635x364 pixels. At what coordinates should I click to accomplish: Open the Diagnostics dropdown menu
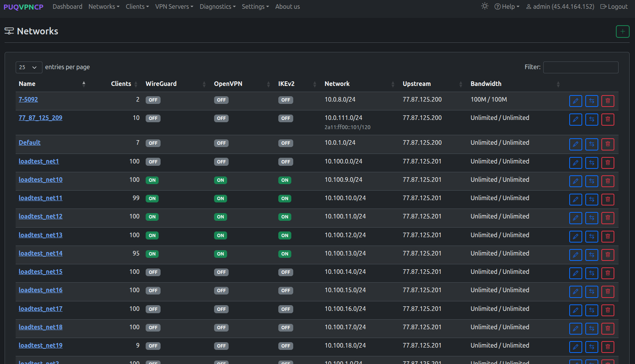(x=218, y=6)
